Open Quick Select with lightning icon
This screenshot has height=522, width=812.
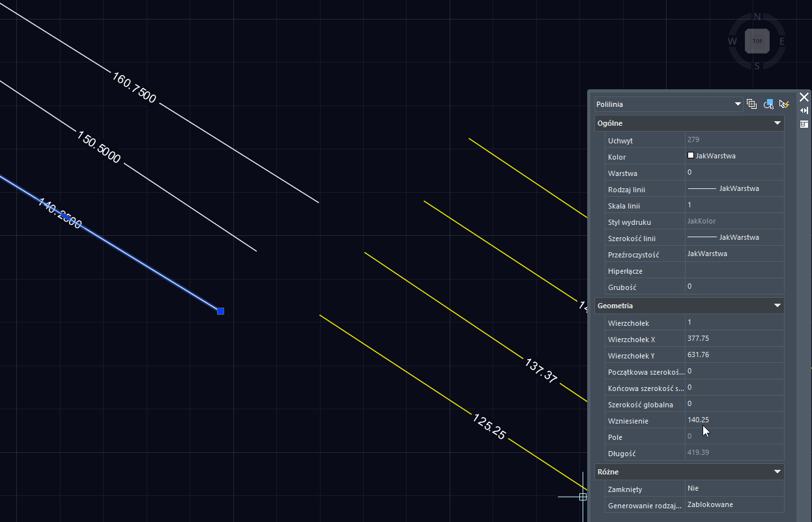[785, 104]
